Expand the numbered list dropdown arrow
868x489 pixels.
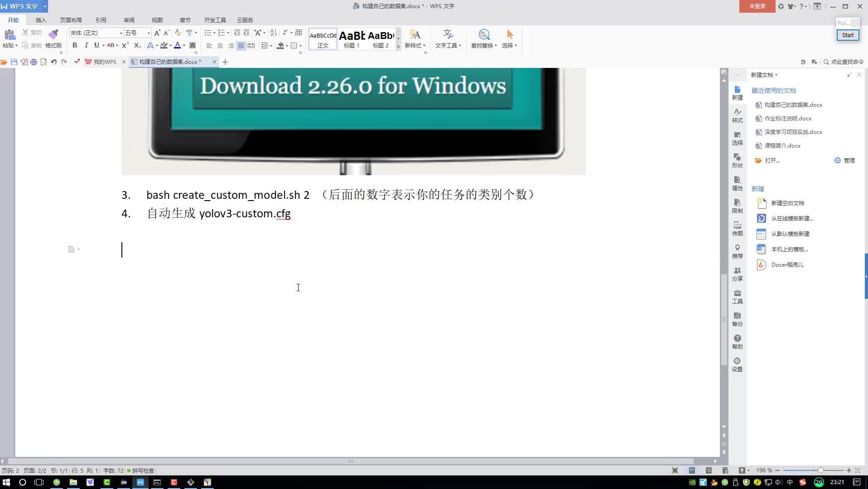tap(228, 33)
